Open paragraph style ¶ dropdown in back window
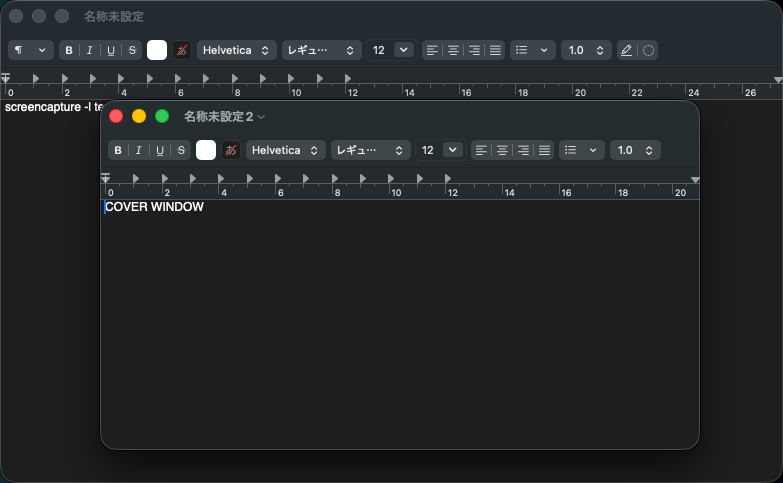Screen dimensions: 783x483 [31, 50]
